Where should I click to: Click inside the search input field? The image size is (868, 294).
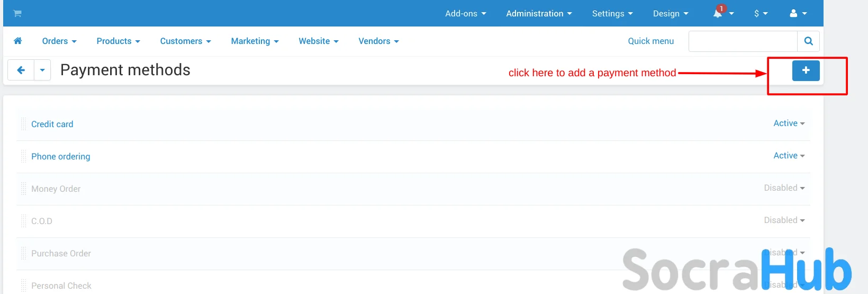point(743,41)
